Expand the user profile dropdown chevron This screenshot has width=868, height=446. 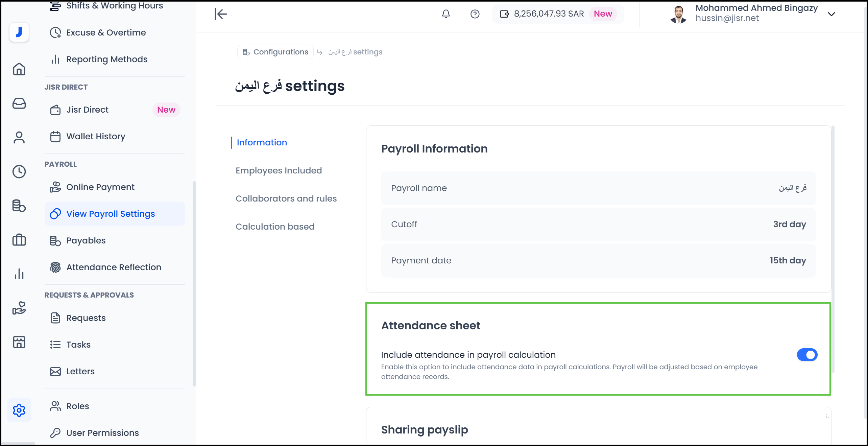coord(831,14)
